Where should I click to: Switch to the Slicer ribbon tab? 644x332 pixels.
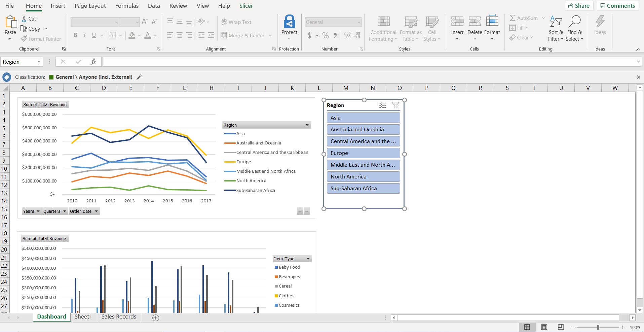pos(246,6)
